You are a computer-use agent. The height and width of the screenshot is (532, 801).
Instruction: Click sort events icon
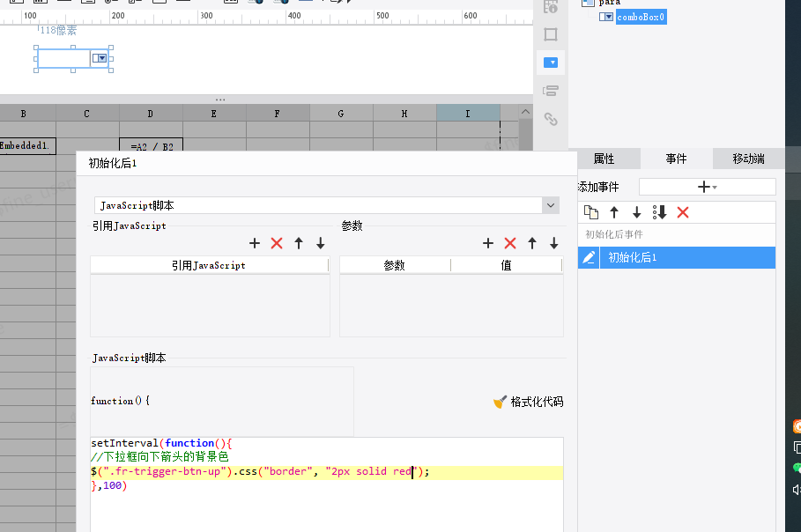pos(659,212)
